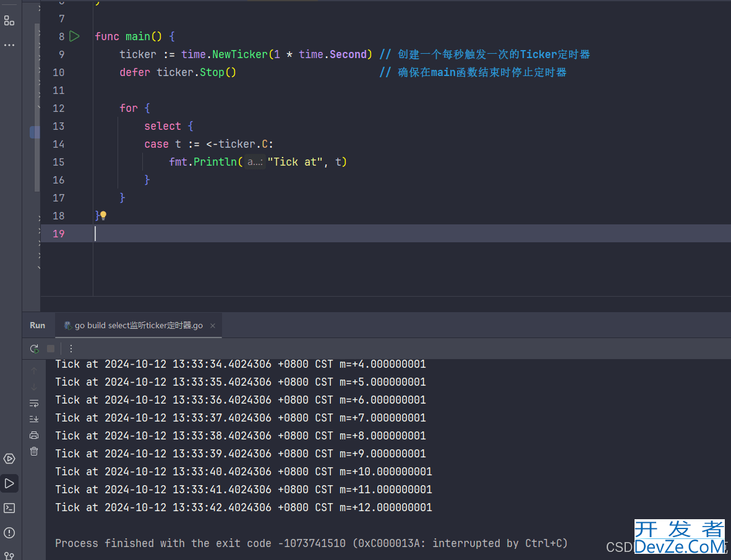Toggle scroll to end of console
This screenshot has width=731, height=560.
(34, 419)
